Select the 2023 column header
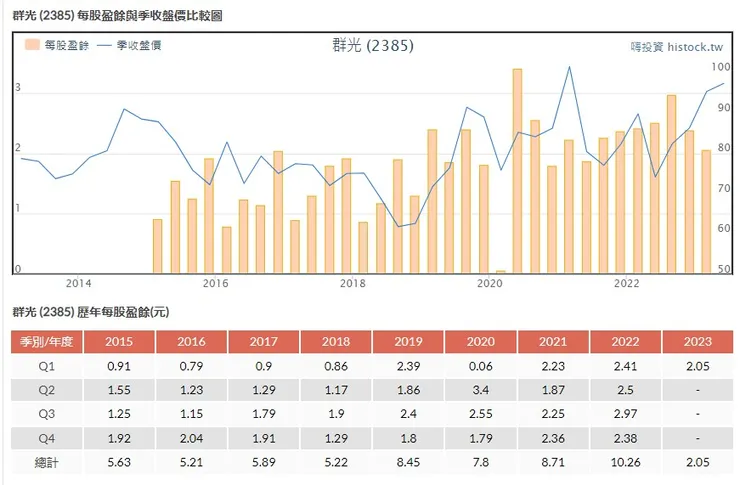This screenshot has height=485, width=740. pos(698,342)
